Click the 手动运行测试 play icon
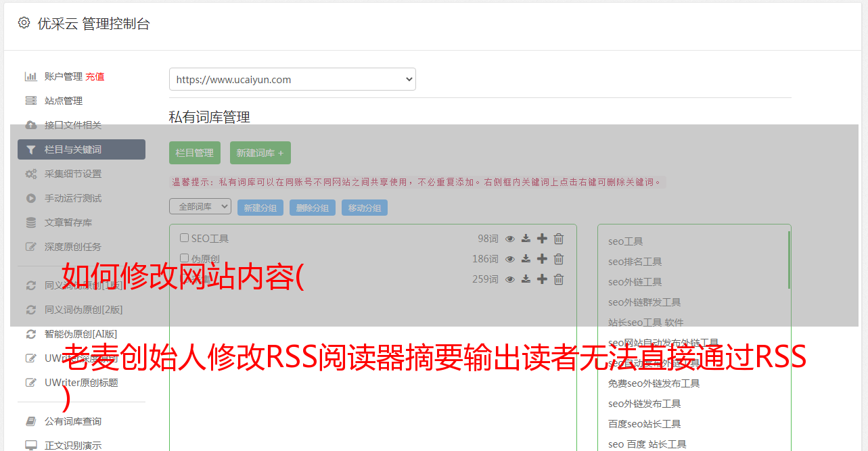The width and height of the screenshot is (868, 451). click(x=31, y=198)
